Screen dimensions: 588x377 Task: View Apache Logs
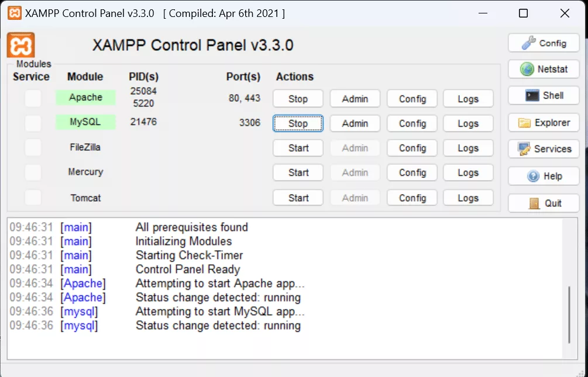click(468, 99)
